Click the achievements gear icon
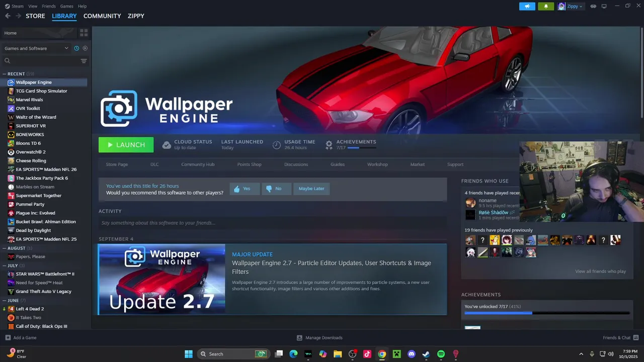644x362 pixels. [329, 145]
